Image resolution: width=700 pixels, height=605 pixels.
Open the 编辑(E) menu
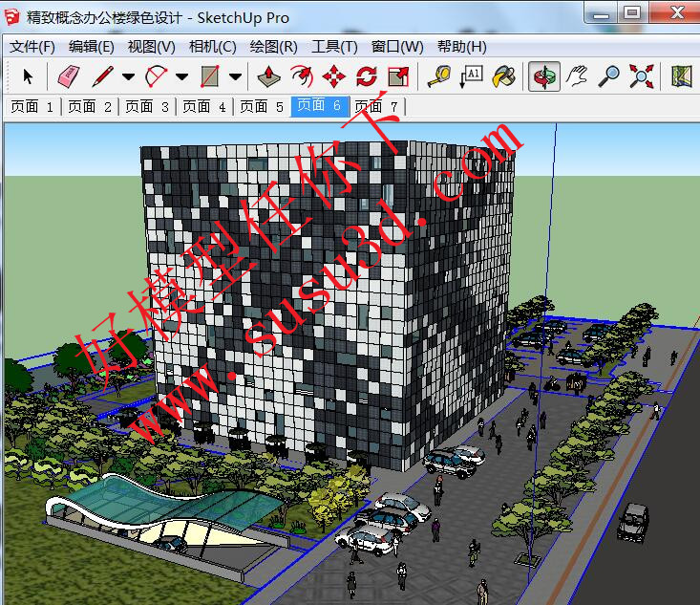click(91, 47)
